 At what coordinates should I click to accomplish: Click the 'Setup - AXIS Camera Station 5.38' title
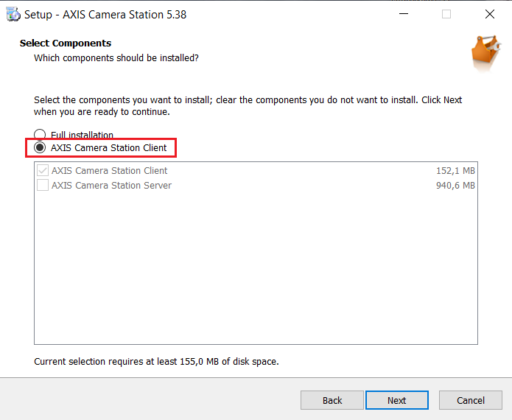105,15
